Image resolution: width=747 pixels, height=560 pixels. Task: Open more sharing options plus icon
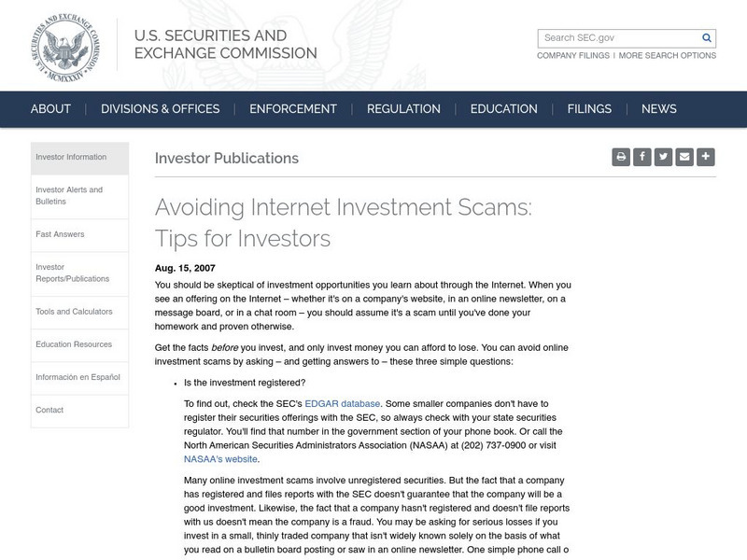(706, 157)
